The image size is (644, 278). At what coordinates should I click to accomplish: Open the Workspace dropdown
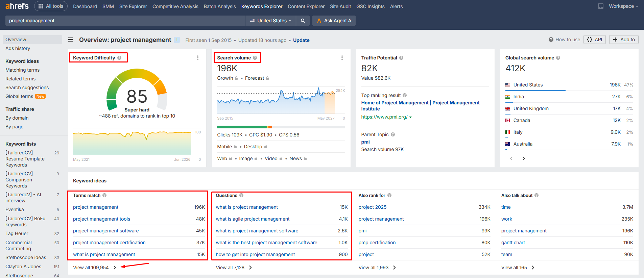pyautogui.click(x=624, y=6)
